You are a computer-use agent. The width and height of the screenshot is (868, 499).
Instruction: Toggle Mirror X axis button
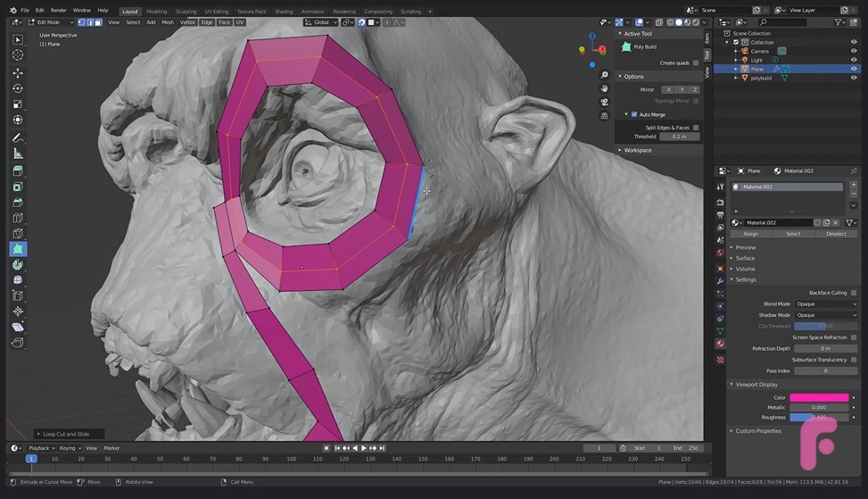[x=669, y=90]
